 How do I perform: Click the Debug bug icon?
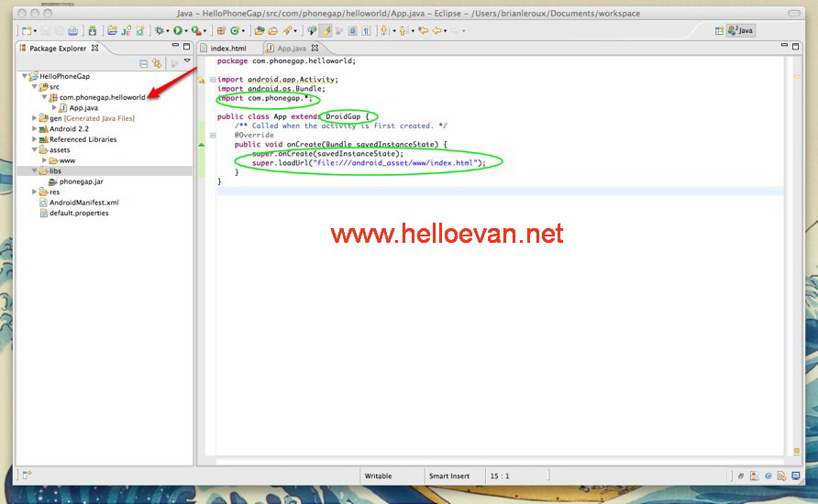tap(160, 31)
